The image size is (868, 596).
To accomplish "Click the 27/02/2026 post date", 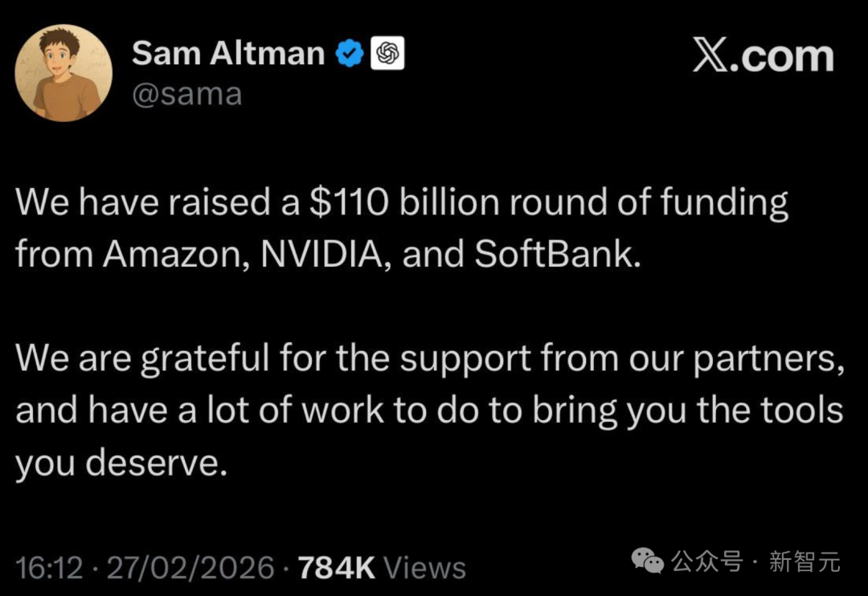I will [190, 568].
